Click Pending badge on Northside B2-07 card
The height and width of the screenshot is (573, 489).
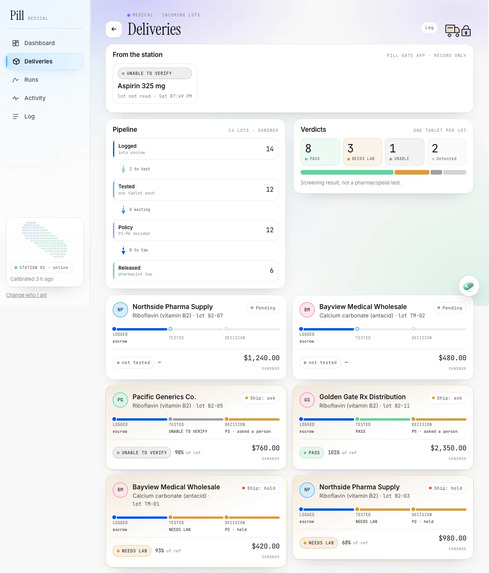click(x=263, y=308)
